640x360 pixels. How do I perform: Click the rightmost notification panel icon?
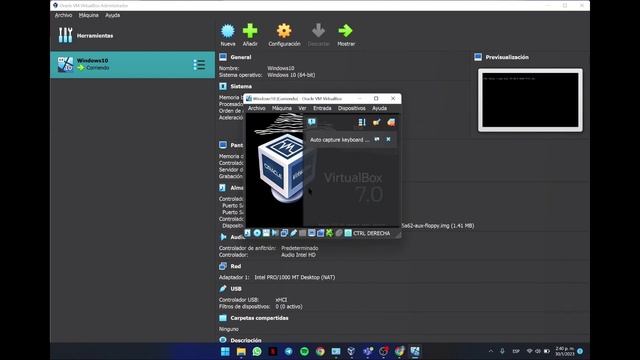point(391,122)
